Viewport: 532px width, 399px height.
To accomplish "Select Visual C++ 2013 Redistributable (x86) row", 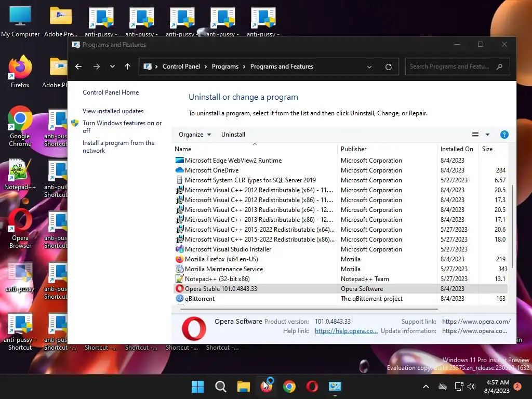I will coord(340,220).
